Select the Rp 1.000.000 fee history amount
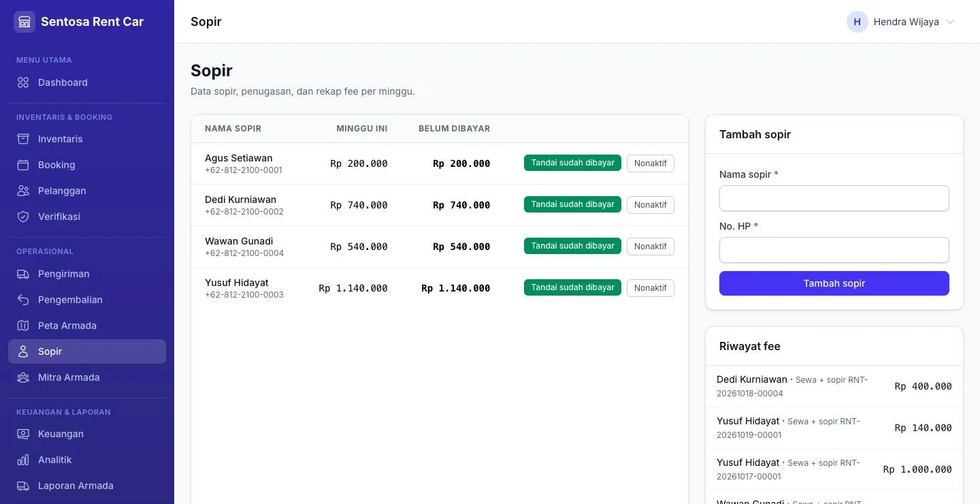This screenshot has height=504, width=980. (x=917, y=469)
